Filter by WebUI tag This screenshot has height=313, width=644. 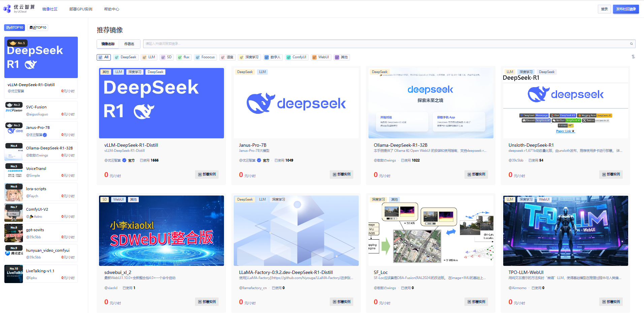coord(321,57)
